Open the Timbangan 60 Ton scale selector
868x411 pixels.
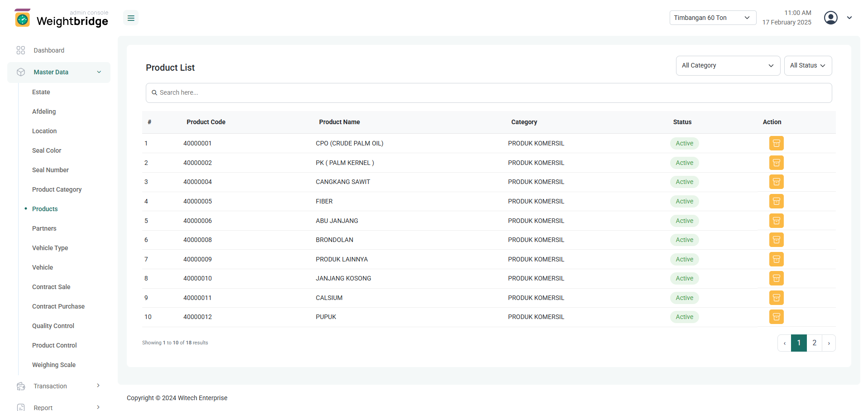point(712,18)
